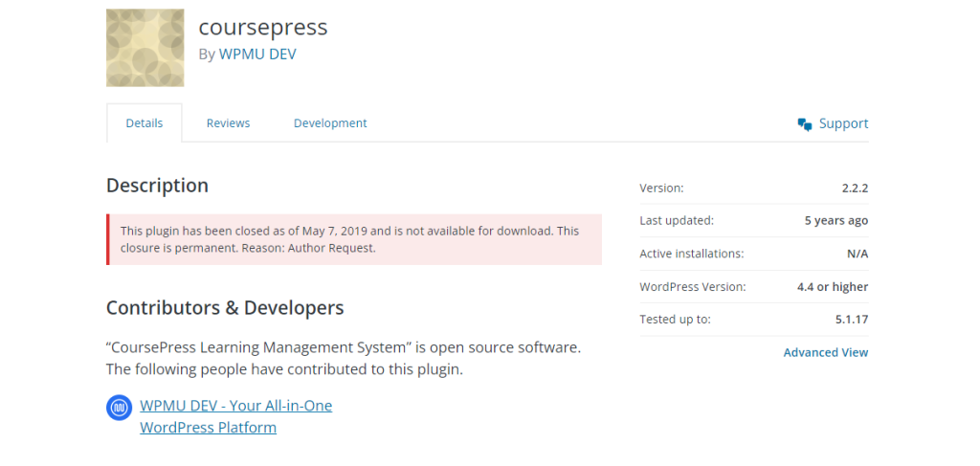The height and width of the screenshot is (466, 980).
Task: Click the coursepress plugin title
Action: pos(263,27)
